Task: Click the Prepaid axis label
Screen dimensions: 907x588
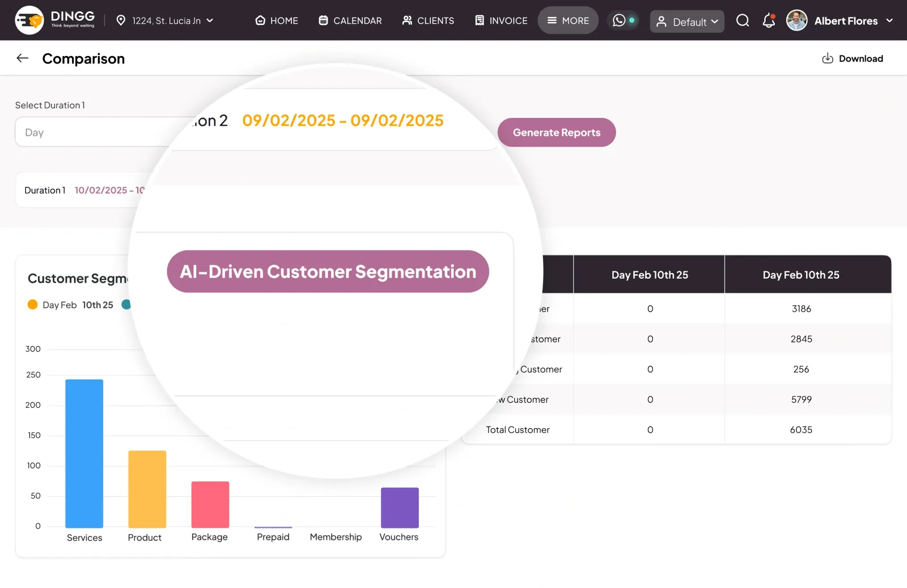Action: click(273, 537)
